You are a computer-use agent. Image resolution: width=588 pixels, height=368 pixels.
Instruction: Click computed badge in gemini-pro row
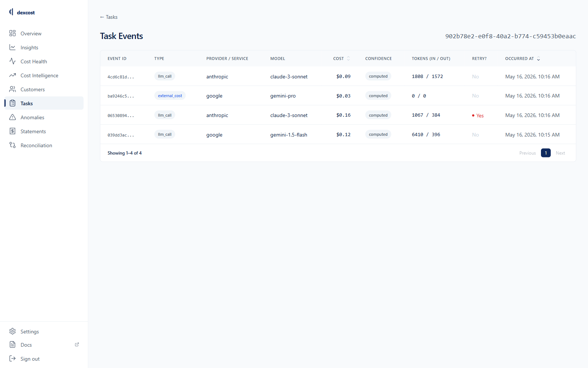tap(378, 96)
